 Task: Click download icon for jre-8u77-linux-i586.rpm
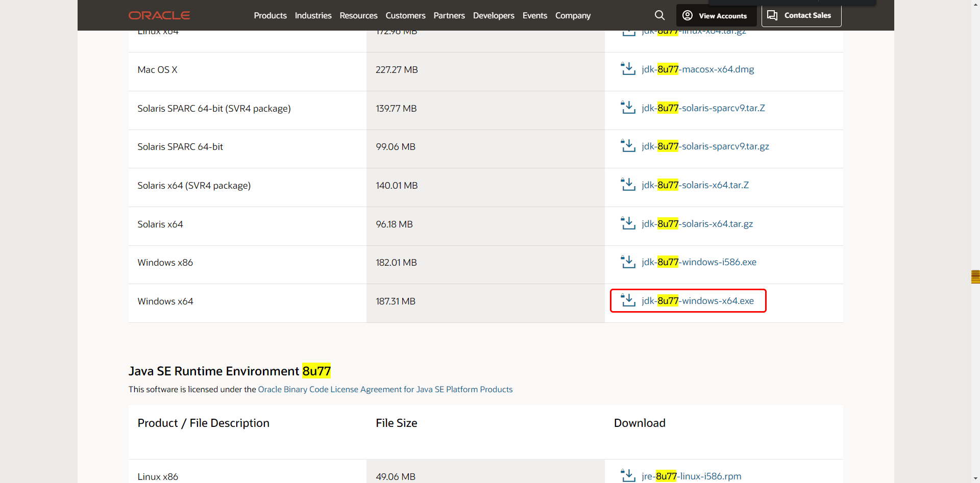click(628, 476)
